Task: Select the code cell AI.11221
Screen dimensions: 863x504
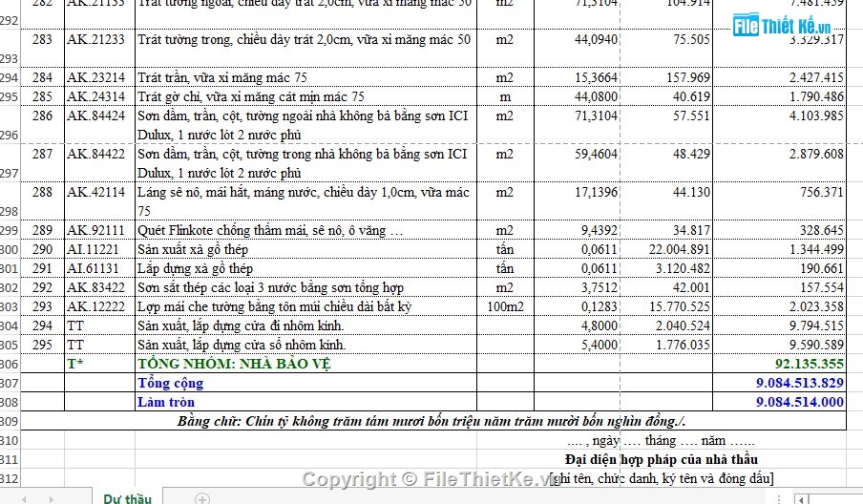Action: point(99,249)
